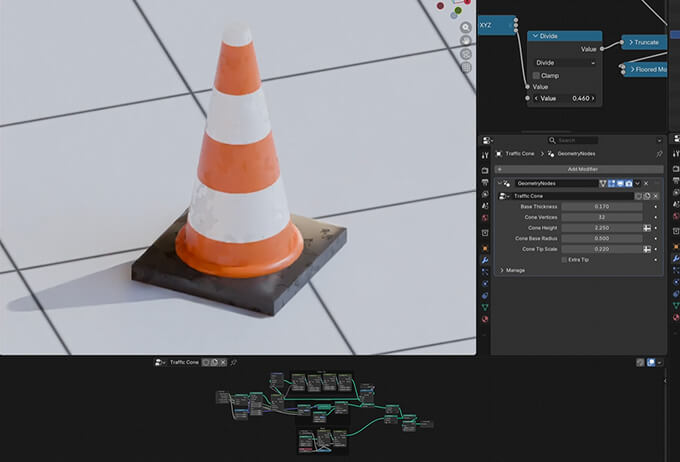
Task: Expand the Truncate node
Action: [x=630, y=42]
